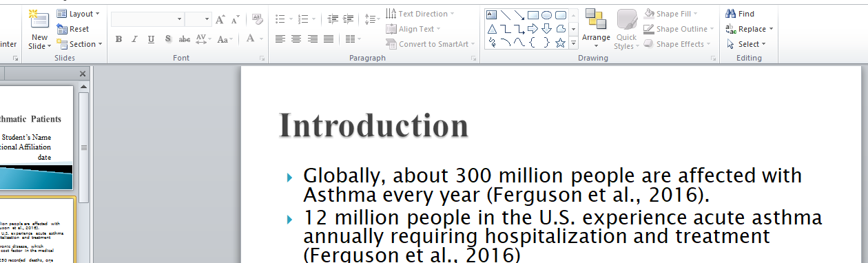Open character spacing options

click(203, 39)
